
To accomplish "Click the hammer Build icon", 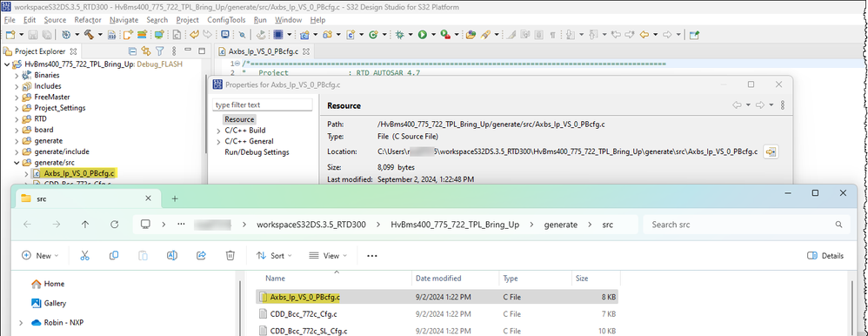I will pos(89,34).
